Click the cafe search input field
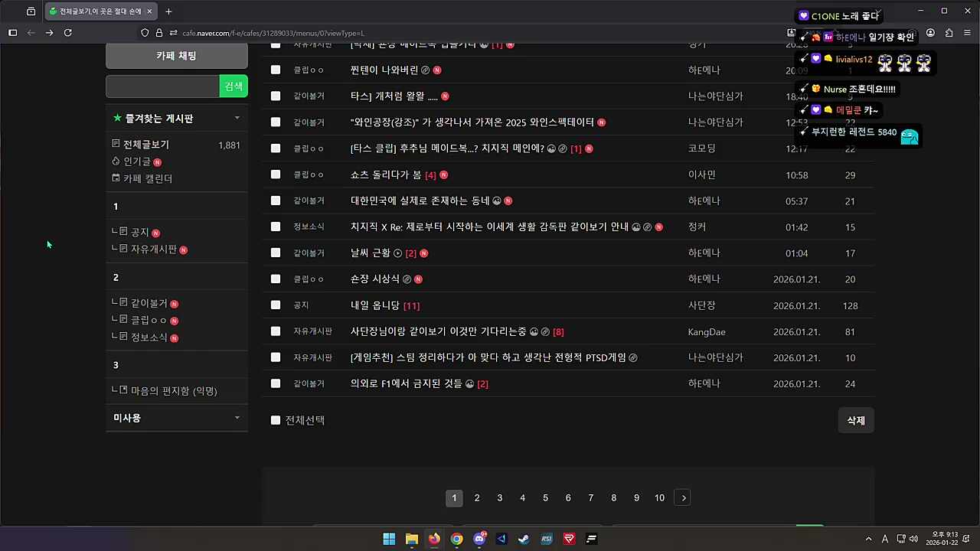Screen dimensions: 980x551 pyautogui.click(x=162, y=86)
